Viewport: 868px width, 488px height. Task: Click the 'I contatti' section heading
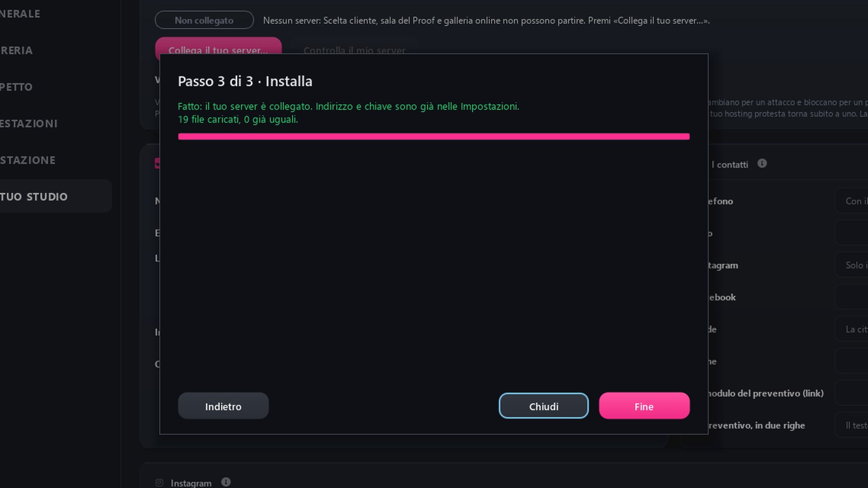point(730,164)
